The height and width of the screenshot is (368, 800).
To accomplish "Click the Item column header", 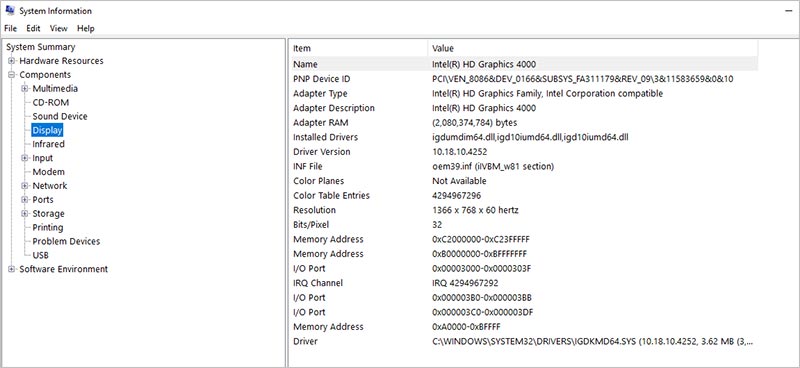I will pos(359,48).
